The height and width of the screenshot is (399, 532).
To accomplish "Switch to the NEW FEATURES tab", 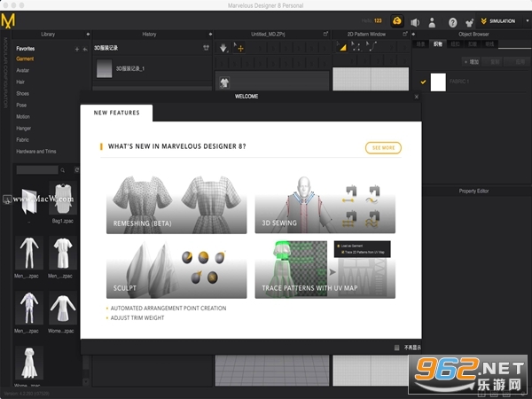I will coord(116,113).
